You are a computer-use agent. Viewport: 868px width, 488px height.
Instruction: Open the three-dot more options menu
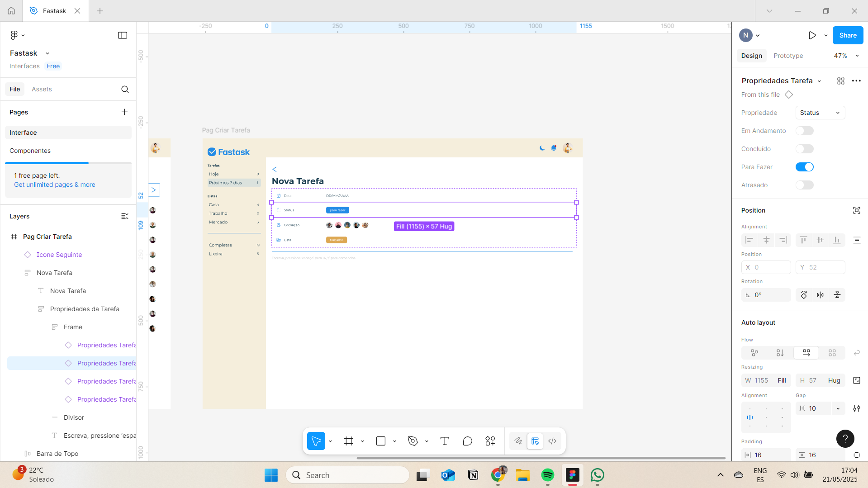point(856,81)
